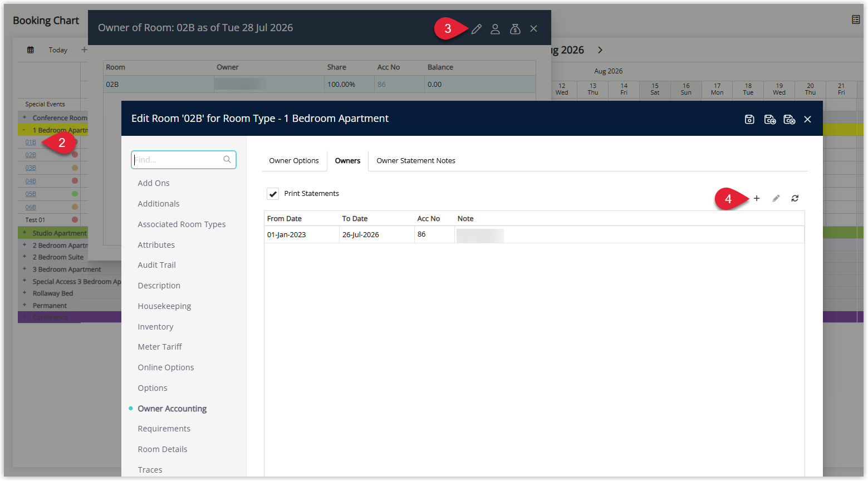Open Audit Trail in the side menu

(157, 265)
